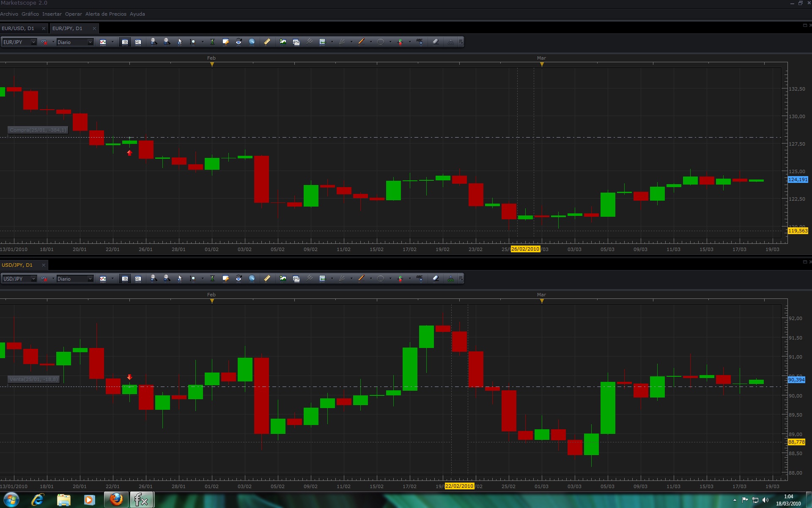Screen dimensions: 812x508
Task: Select the ABC text label tool, top toolbar
Action: click(419, 41)
